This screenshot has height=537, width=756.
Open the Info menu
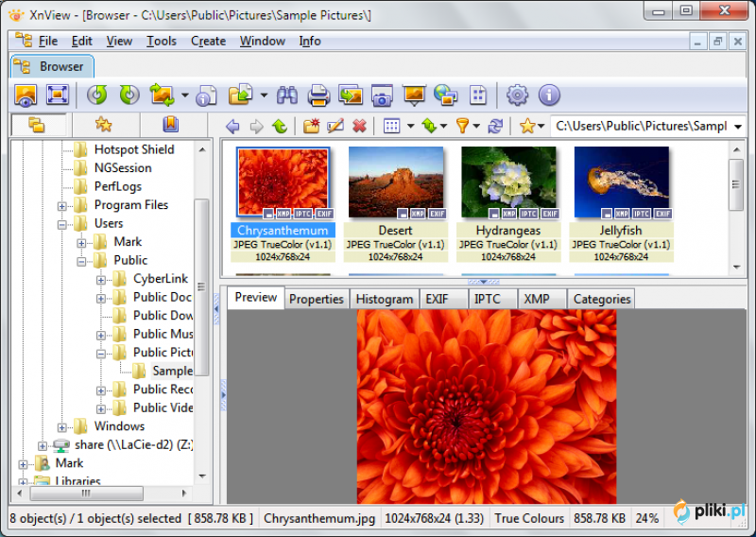click(310, 41)
